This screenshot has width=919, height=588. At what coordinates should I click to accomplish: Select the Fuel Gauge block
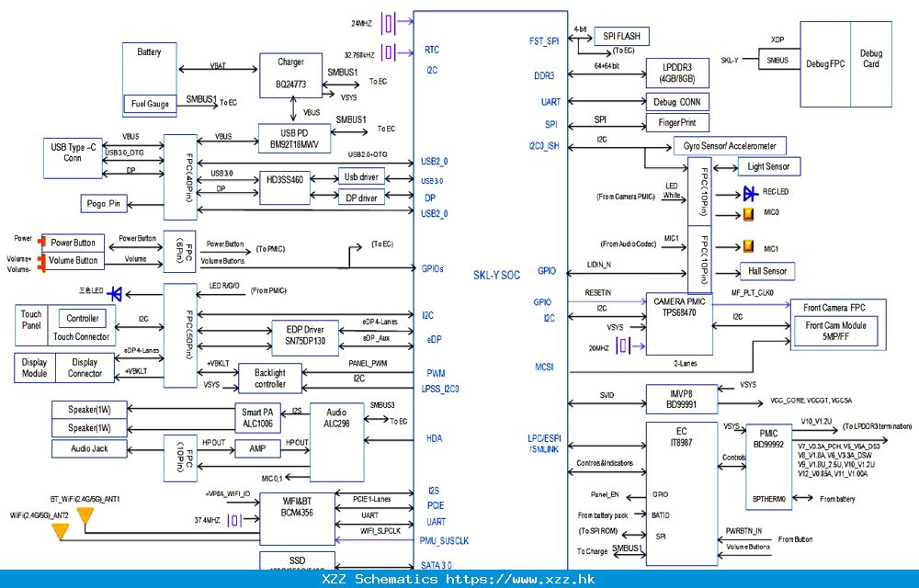[x=149, y=104]
